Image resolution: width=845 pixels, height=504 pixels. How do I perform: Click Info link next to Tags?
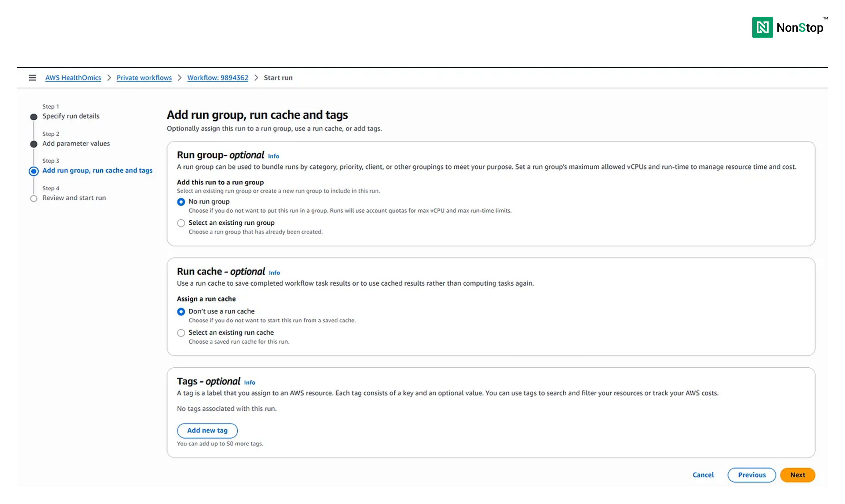click(249, 383)
